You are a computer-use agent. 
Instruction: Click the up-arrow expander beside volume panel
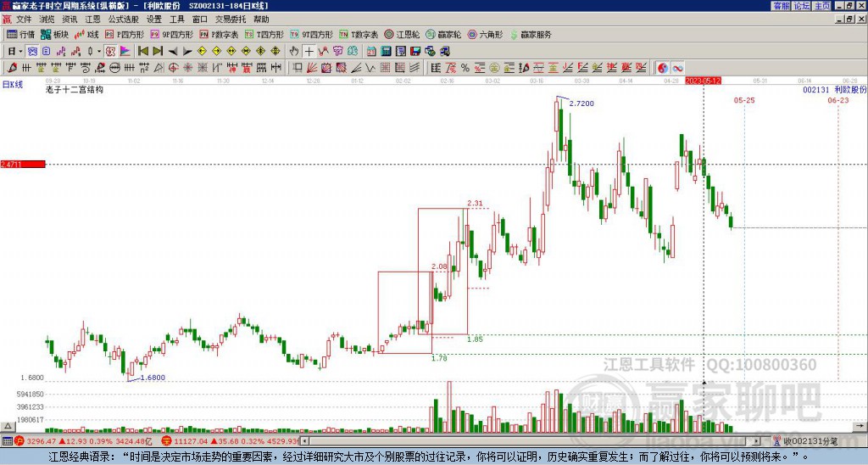(8, 426)
